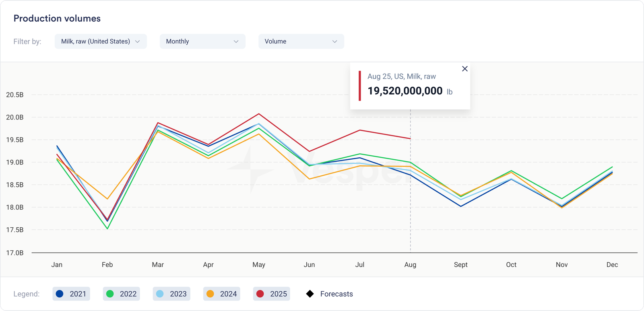Click the black diamond Forecasts icon
The height and width of the screenshot is (311, 644).
point(310,294)
